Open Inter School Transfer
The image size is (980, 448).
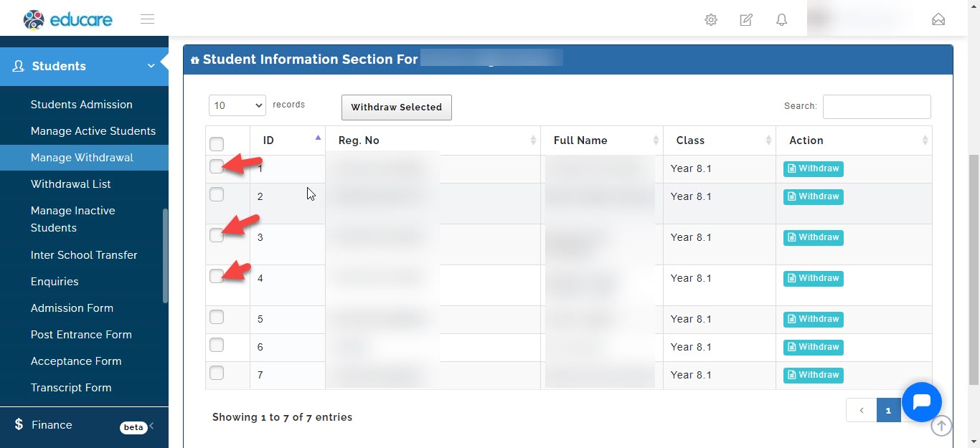point(84,255)
